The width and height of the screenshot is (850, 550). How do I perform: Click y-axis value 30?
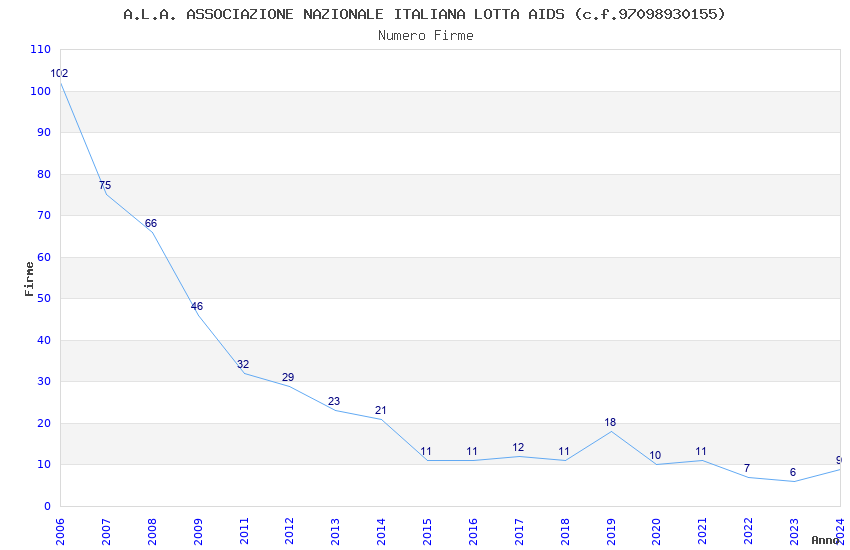click(44, 381)
